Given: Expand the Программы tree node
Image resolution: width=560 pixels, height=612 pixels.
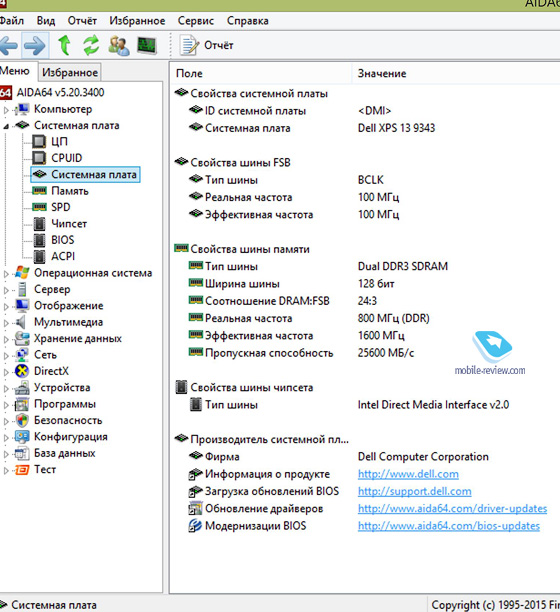Looking at the screenshot, I should [x=6, y=405].
